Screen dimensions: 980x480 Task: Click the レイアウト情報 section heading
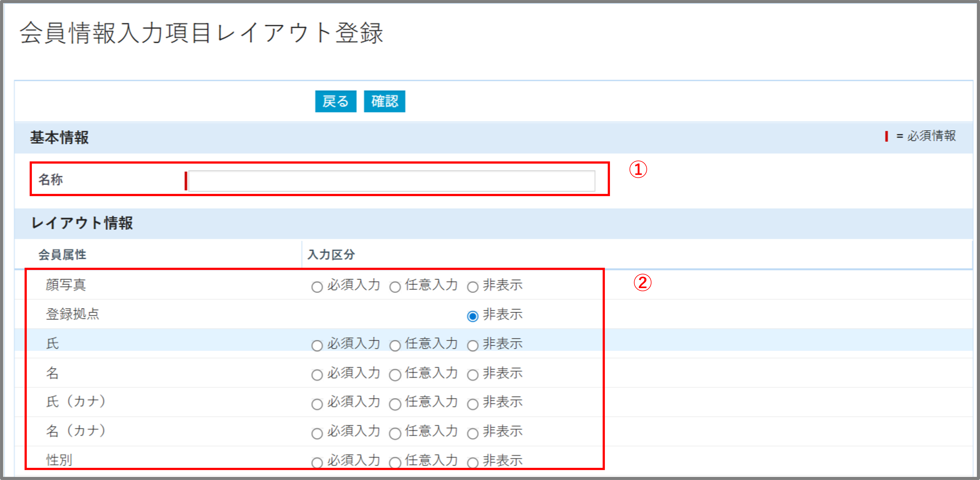82,223
